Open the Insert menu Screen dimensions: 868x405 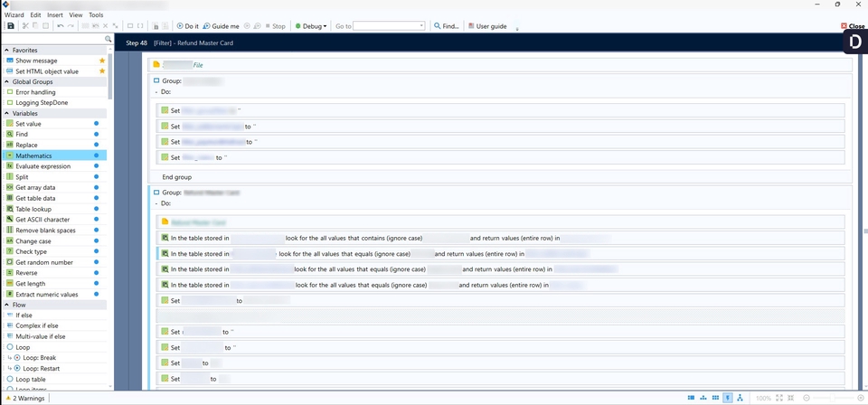[55, 15]
